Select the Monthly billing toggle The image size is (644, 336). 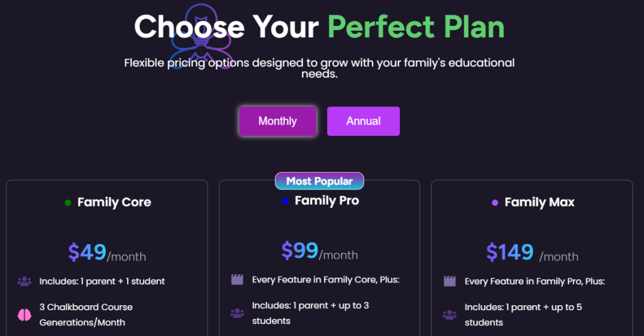[277, 121]
